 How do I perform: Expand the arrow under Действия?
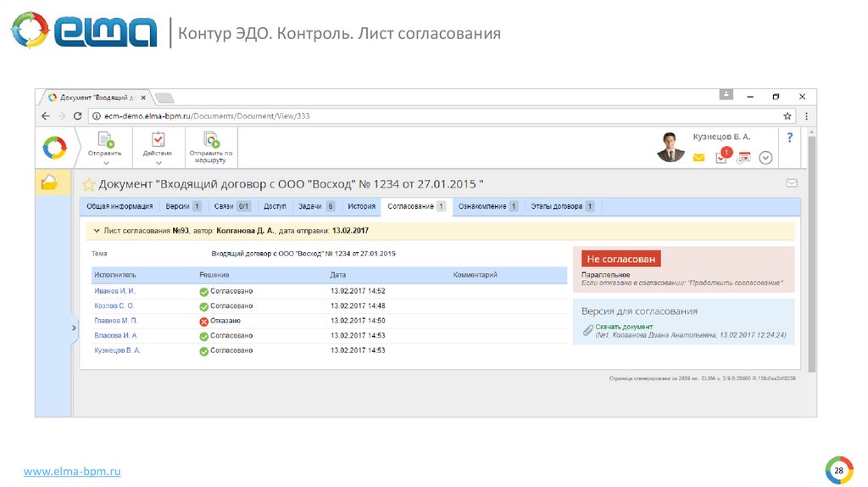(x=159, y=163)
